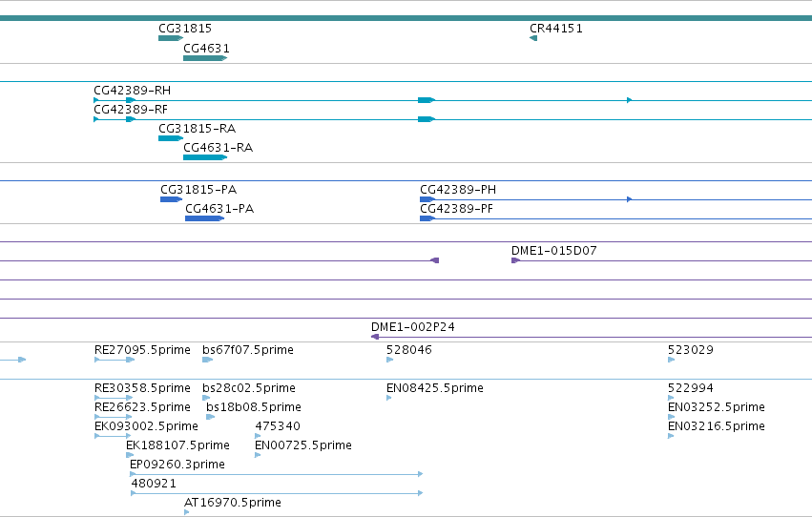This screenshot has width=812, height=517.
Task: Select the bs67f07.5prime EST marker
Action: coord(208,360)
